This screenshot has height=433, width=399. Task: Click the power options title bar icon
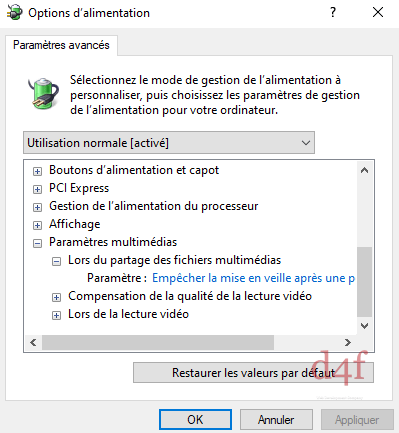[14, 13]
